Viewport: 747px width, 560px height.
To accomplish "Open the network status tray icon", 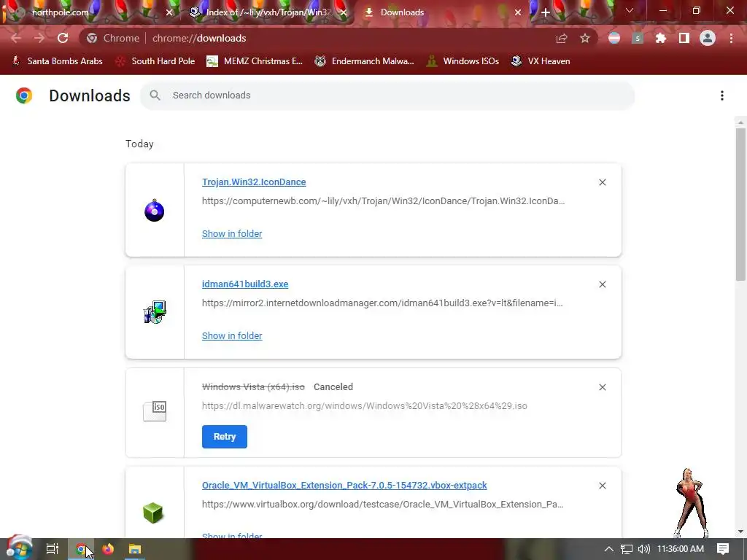I will click(627, 549).
